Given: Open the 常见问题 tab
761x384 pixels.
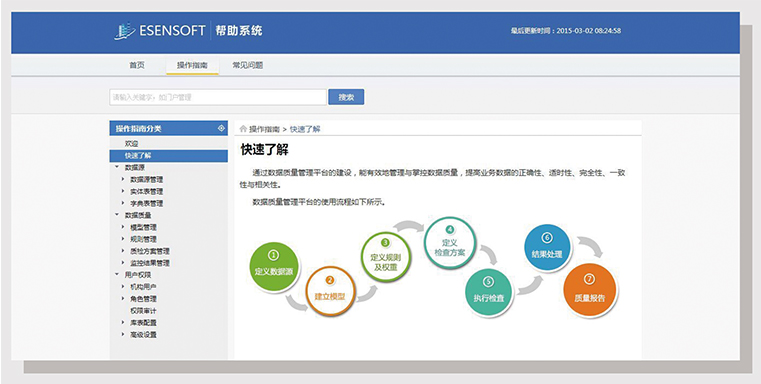Looking at the screenshot, I should [248, 65].
